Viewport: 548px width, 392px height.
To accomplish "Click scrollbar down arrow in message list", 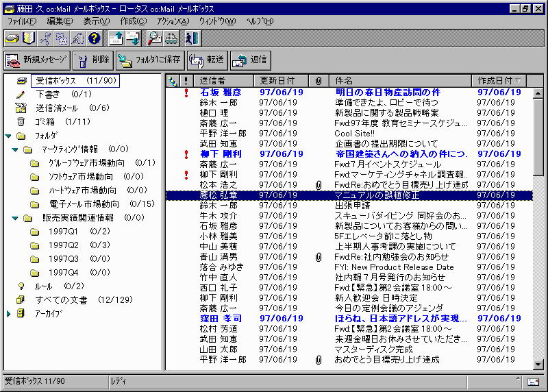I will [x=538, y=365].
